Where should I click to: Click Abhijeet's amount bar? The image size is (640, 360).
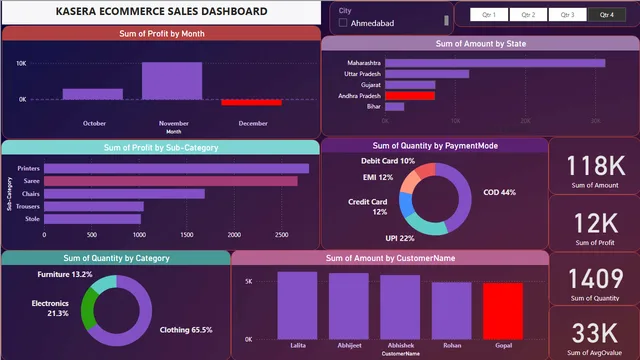[349, 306]
